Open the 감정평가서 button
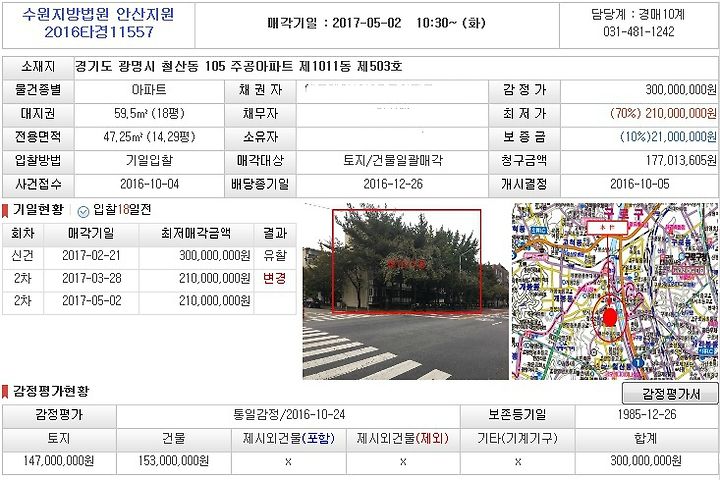This screenshot has width=720, height=480. point(670,394)
